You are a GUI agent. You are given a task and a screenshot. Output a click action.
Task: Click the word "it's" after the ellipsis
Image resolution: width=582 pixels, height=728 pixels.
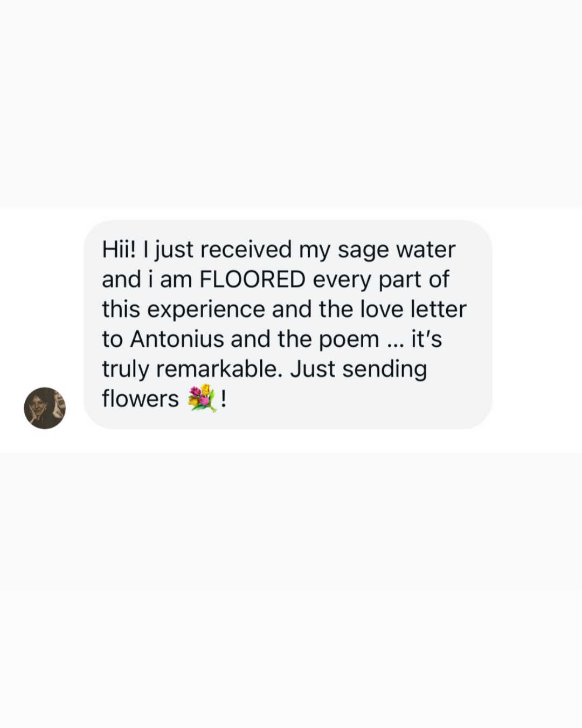(x=426, y=339)
